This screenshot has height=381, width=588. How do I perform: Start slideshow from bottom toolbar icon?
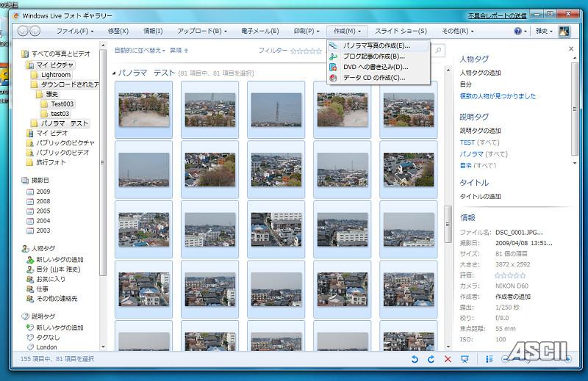click(465, 359)
